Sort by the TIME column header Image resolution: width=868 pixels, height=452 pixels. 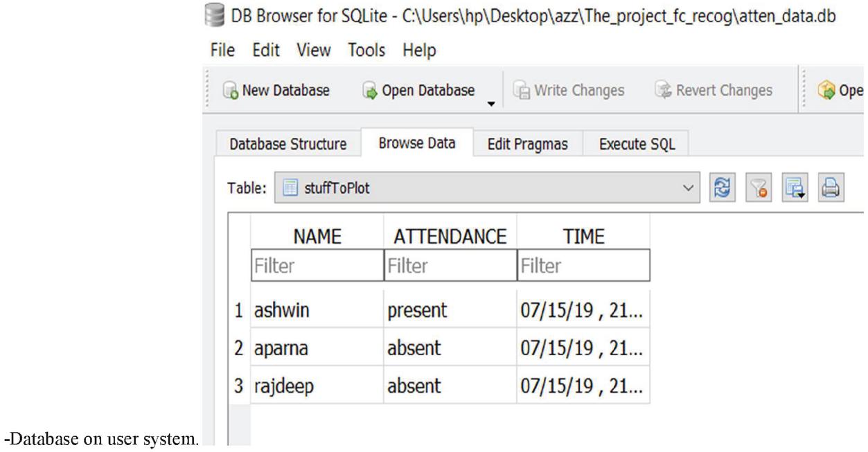[x=583, y=237]
